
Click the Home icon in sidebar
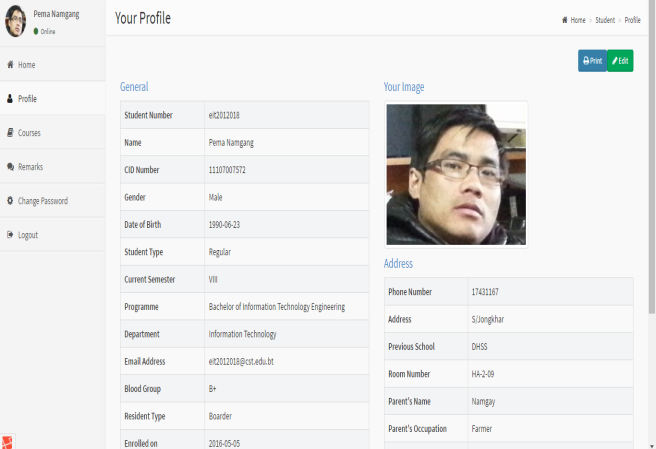[x=10, y=65]
